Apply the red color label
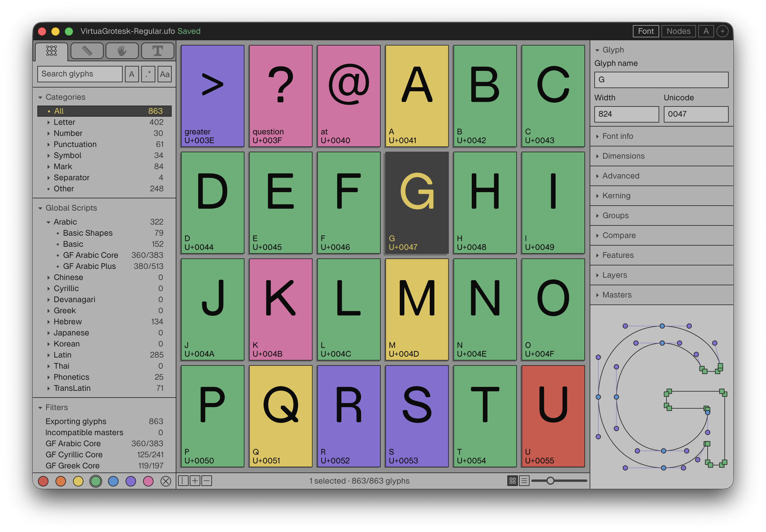Viewport: 766px width, 532px height. point(43,481)
